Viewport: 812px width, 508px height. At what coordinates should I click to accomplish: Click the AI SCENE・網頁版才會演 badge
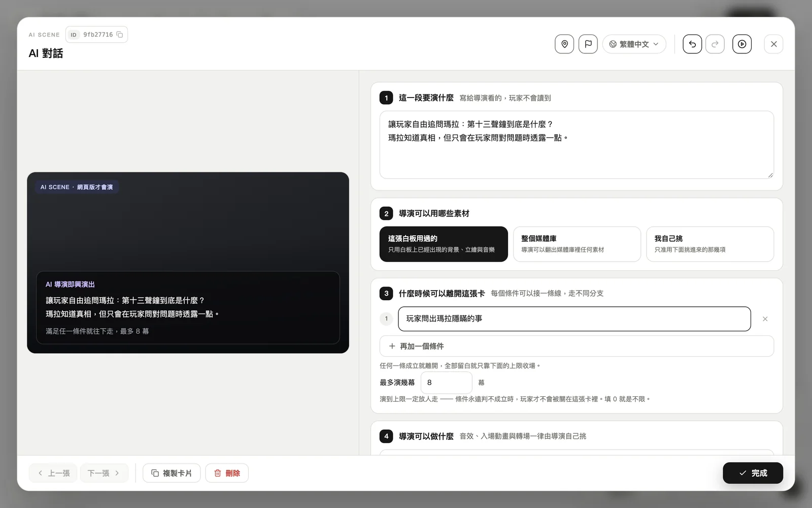click(77, 187)
